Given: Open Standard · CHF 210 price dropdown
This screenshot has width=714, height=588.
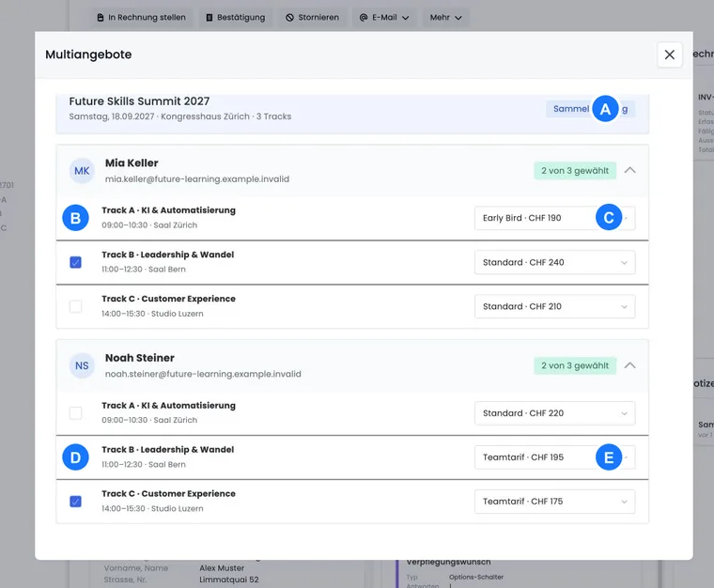Looking at the screenshot, I should (x=554, y=306).
